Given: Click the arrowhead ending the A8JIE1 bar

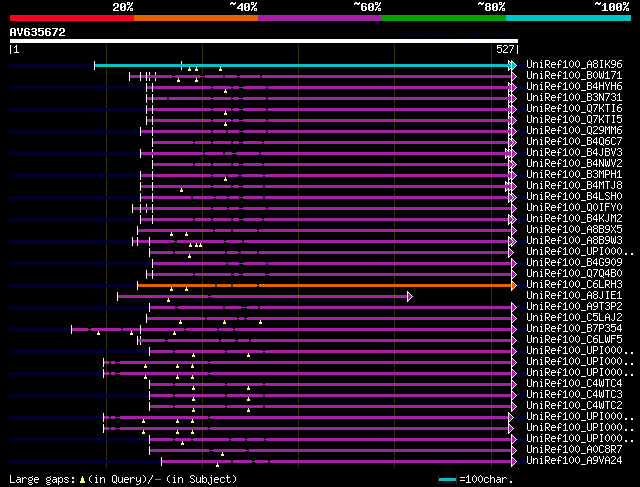Looking at the screenshot, I should click(410, 296).
